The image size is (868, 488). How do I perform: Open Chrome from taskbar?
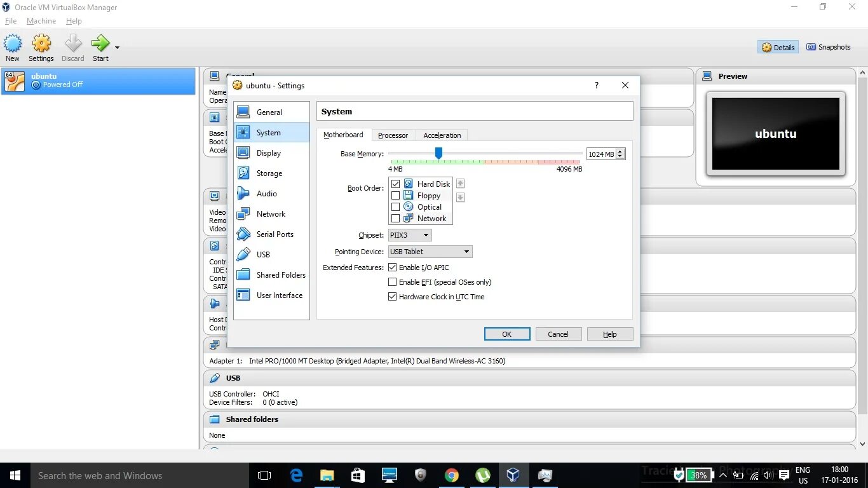click(452, 475)
